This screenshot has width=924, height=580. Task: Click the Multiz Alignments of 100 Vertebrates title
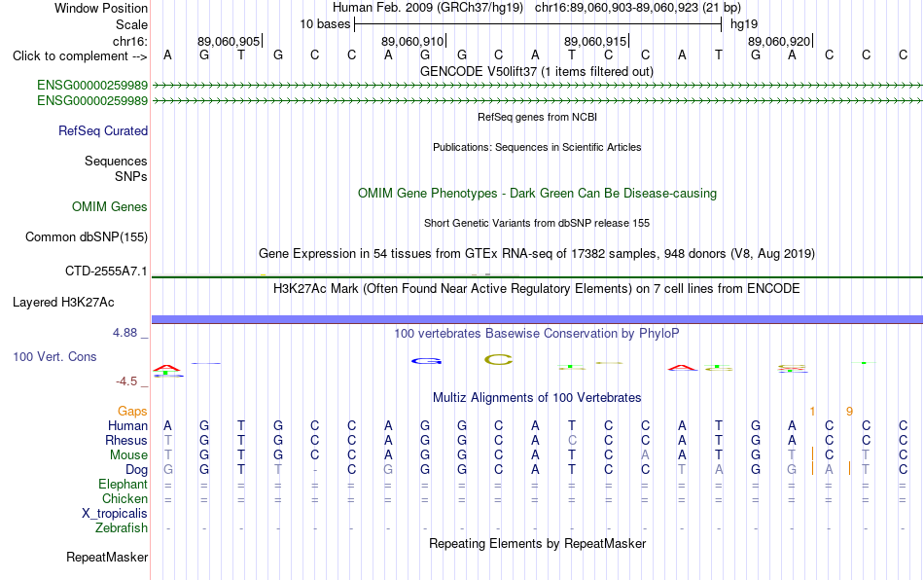click(x=537, y=397)
